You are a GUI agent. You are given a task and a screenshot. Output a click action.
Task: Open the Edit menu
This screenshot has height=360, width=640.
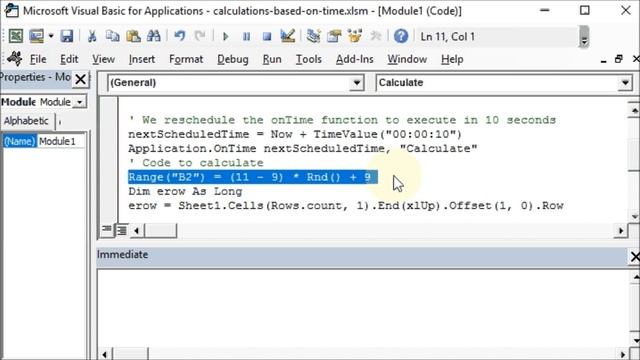tap(69, 59)
